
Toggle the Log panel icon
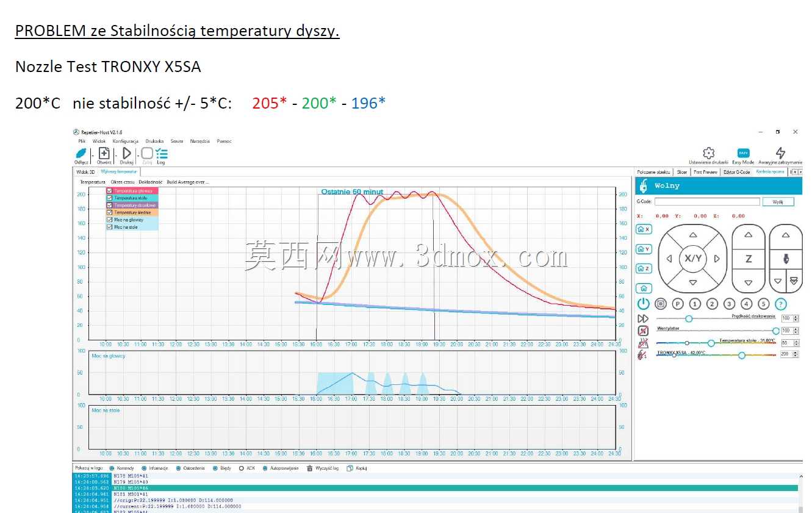[161, 154]
